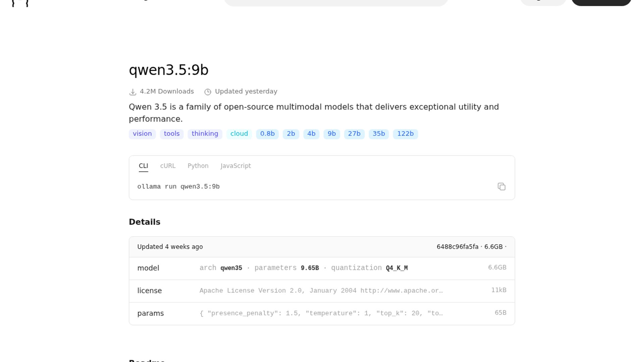Focus the search bar at top
The width and height of the screenshot is (644, 362).
coord(335,3)
